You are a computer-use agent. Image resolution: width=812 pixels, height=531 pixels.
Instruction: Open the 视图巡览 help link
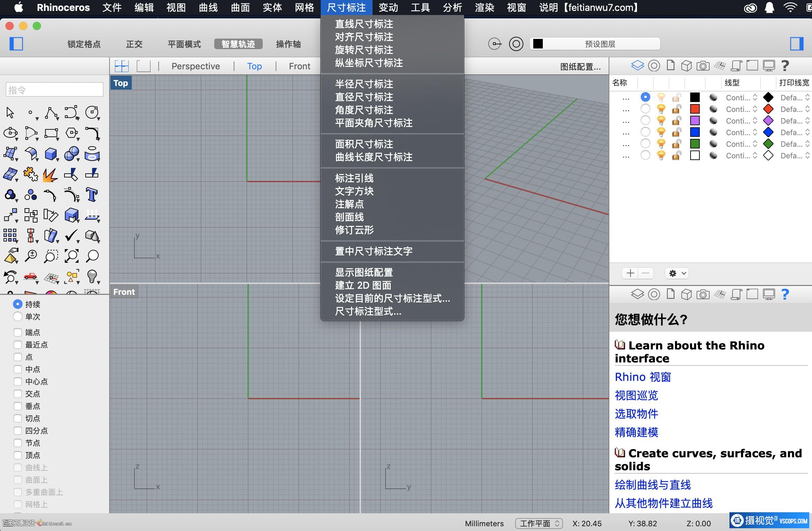[636, 396]
